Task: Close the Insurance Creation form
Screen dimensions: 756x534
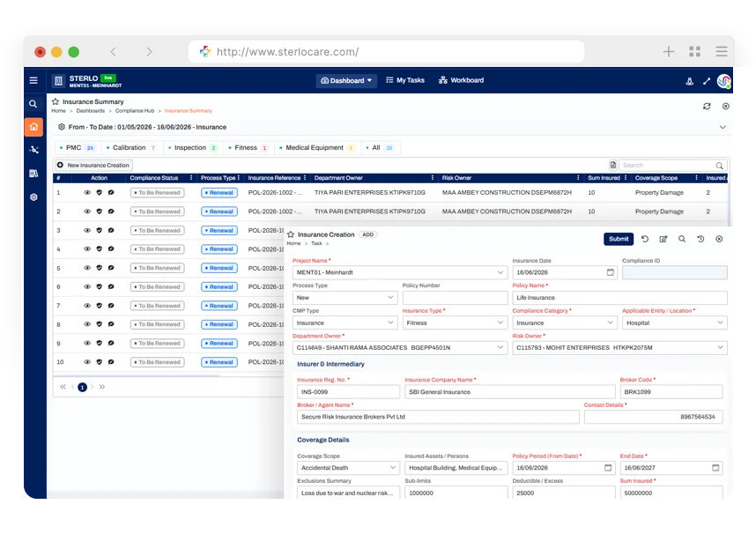Action: (719, 239)
